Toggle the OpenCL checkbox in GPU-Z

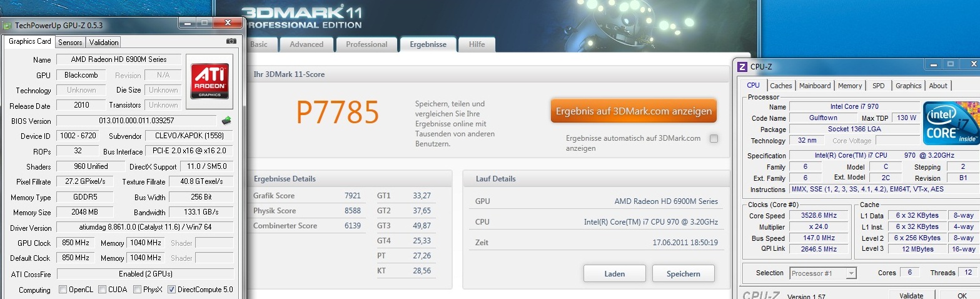pyautogui.click(x=63, y=290)
